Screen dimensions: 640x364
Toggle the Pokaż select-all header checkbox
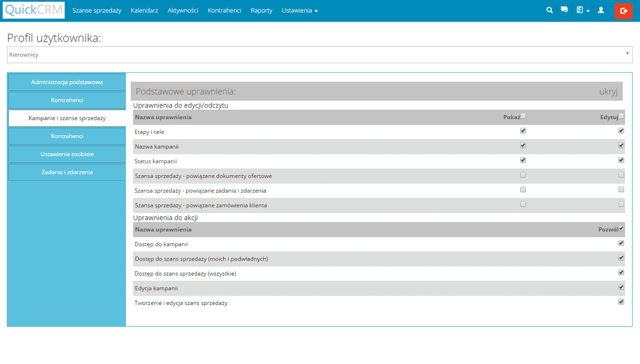coord(523,116)
